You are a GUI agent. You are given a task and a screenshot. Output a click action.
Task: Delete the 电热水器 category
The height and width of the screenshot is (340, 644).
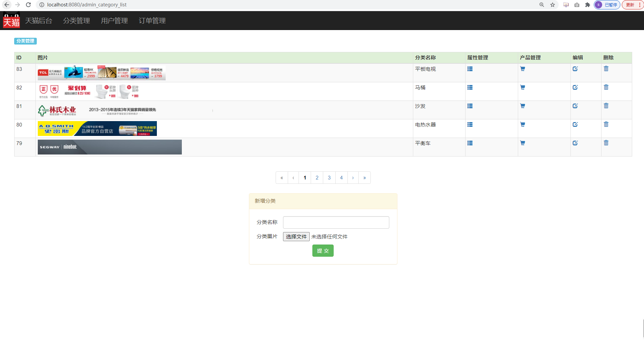(x=606, y=124)
